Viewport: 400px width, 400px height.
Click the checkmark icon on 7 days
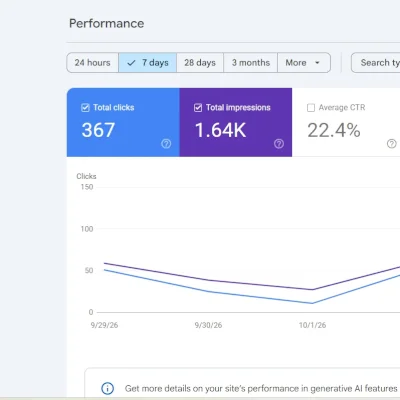pos(131,63)
